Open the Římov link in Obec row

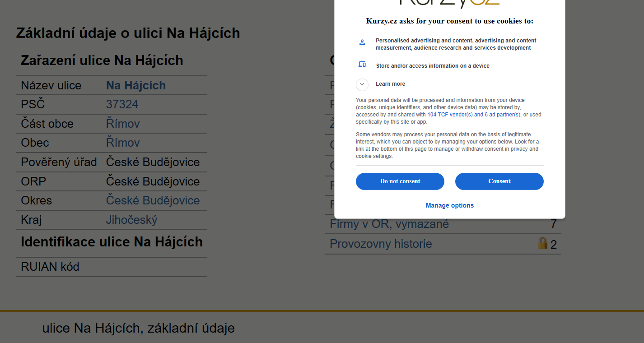(123, 143)
